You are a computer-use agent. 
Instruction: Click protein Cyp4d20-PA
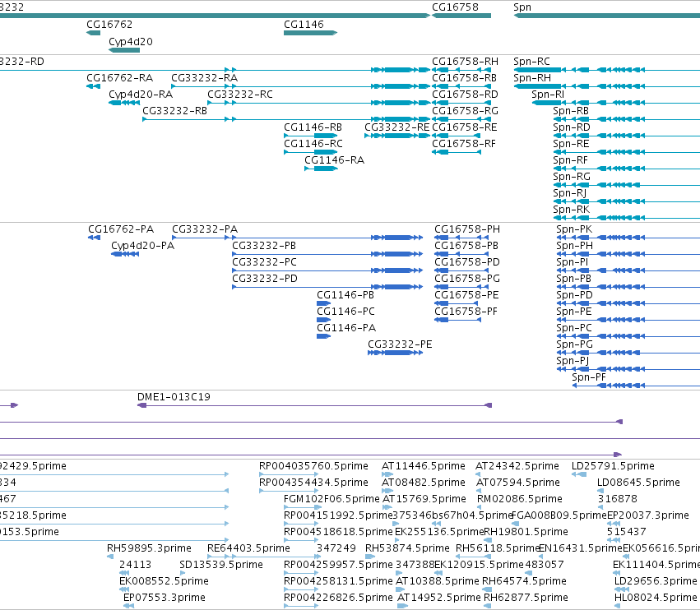(x=143, y=246)
